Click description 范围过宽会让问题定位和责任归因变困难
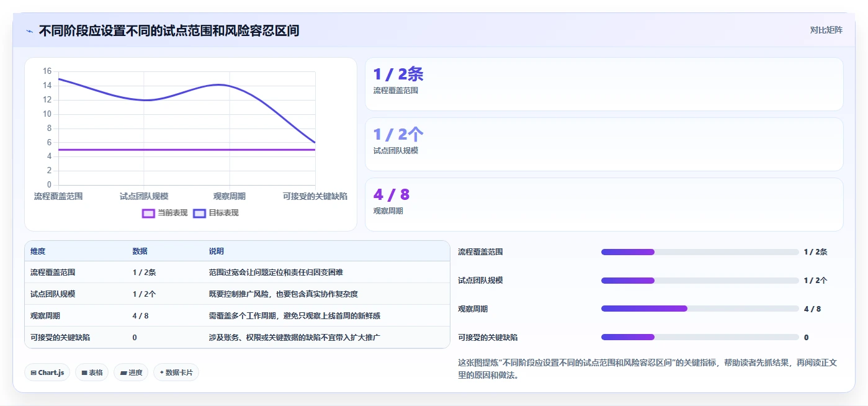 click(275, 273)
